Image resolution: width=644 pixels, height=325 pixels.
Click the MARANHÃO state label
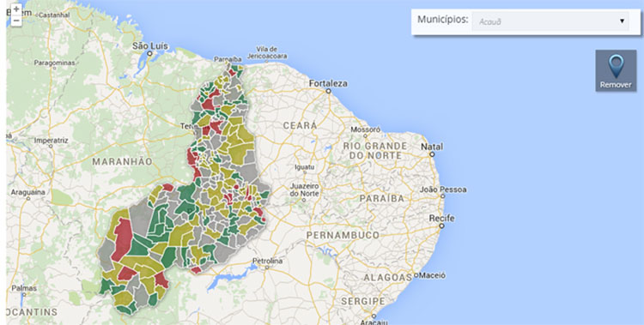pos(122,162)
